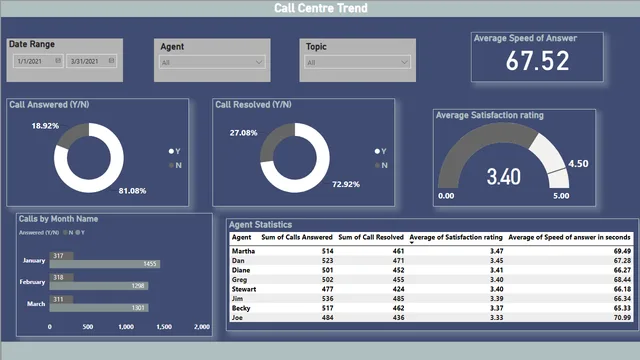Click the January 1455 answered bar
The width and height of the screenshot is (640, 360).
click(x=105, y=264)
